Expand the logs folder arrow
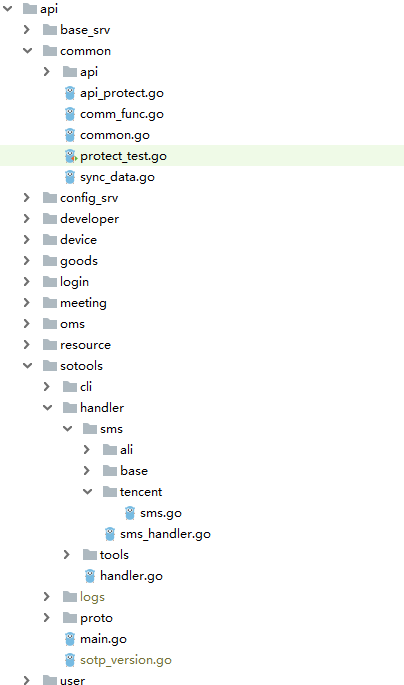This screenshot has width=404, height=685. 47,597
